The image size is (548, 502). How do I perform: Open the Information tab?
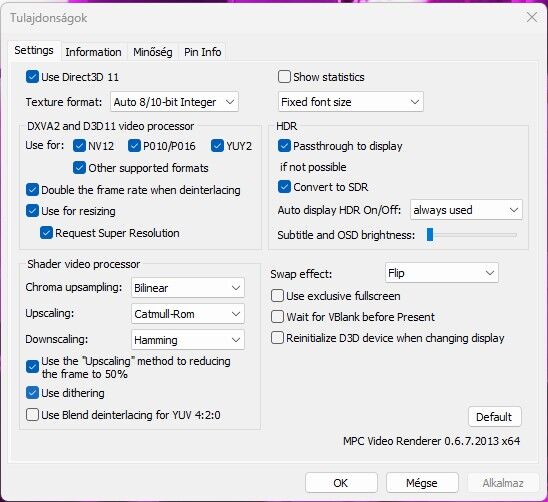click(x=93, y=52)
